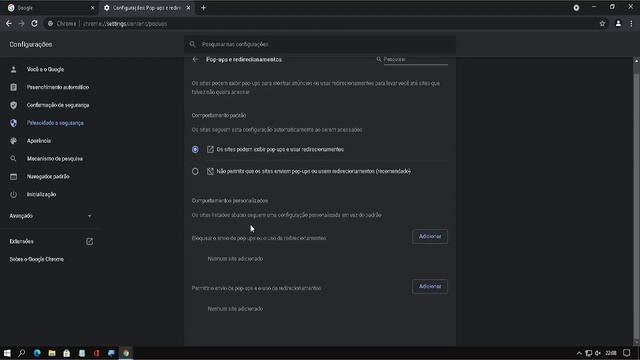Open Aparência settings section
Image resolution: width=640 pixels, height=360 pixels.
[x=39, y=141]
